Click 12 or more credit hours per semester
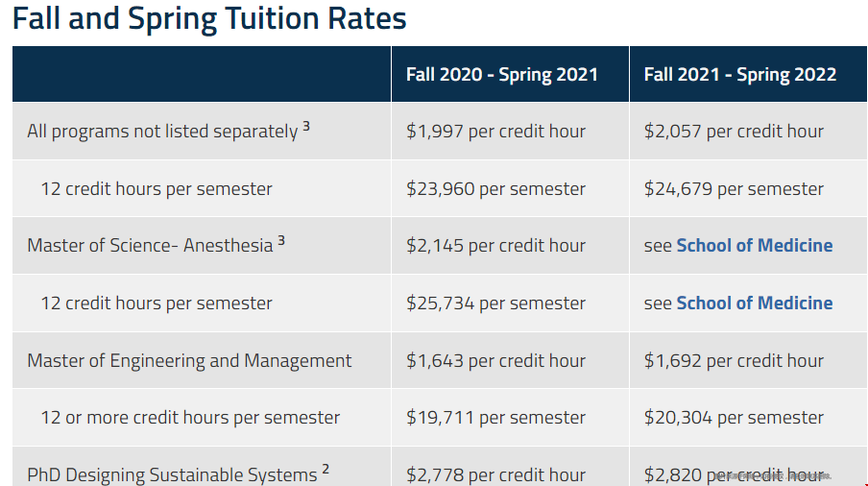Screen dimensions: 868x486 pyautogui.click(x=190, y=418)
